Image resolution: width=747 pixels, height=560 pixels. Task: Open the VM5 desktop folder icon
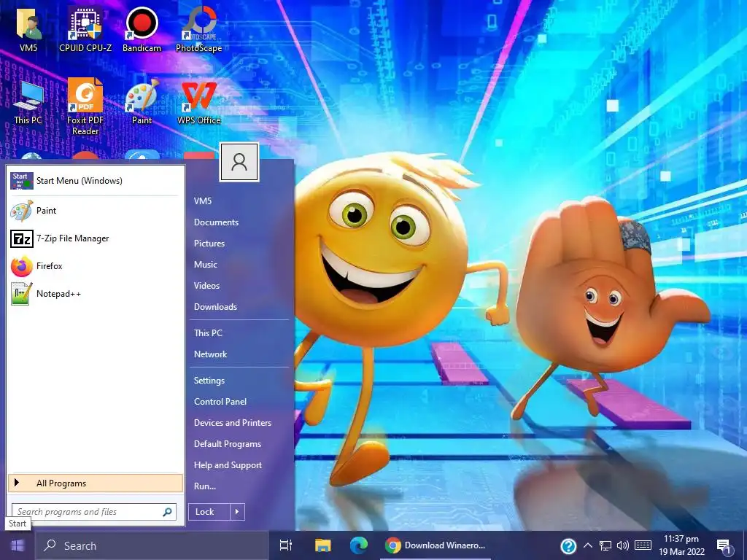[28, 28]
